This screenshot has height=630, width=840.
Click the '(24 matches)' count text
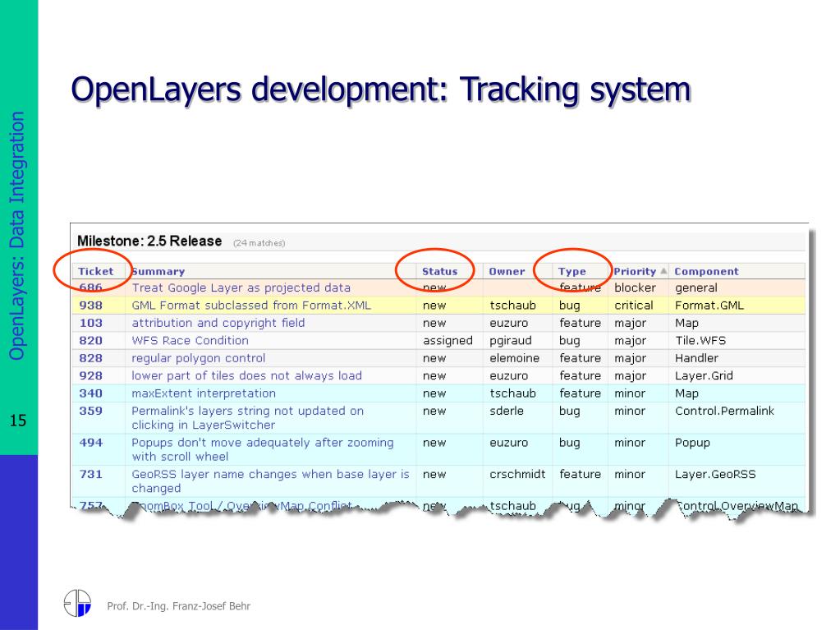tap(259, 243)
